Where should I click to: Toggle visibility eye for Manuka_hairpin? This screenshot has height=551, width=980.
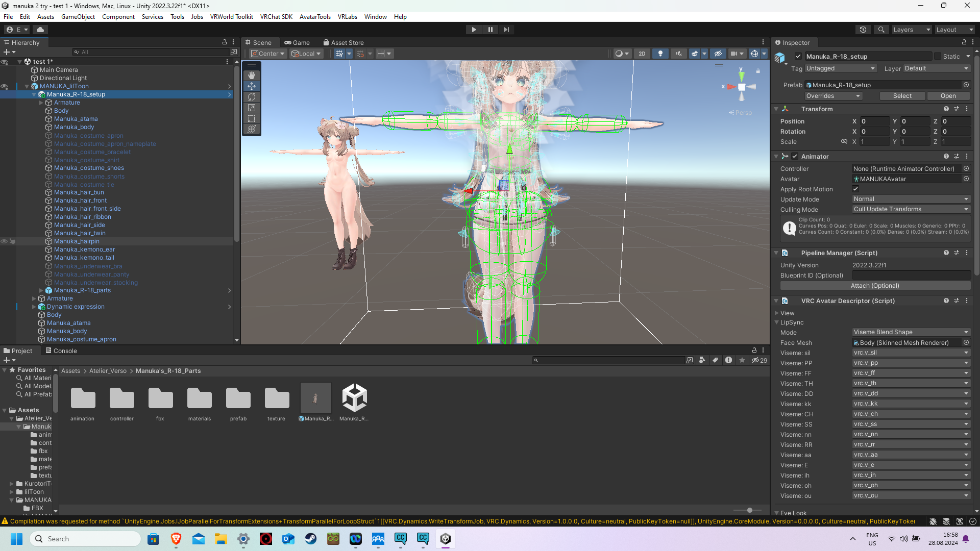4,241
